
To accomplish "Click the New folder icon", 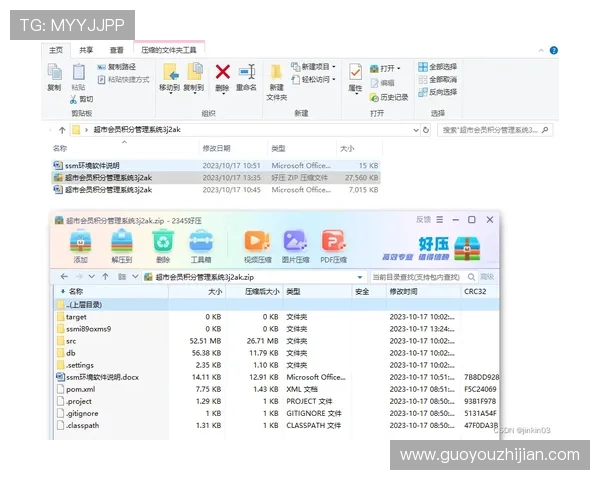I will click(x=276, y=73).
